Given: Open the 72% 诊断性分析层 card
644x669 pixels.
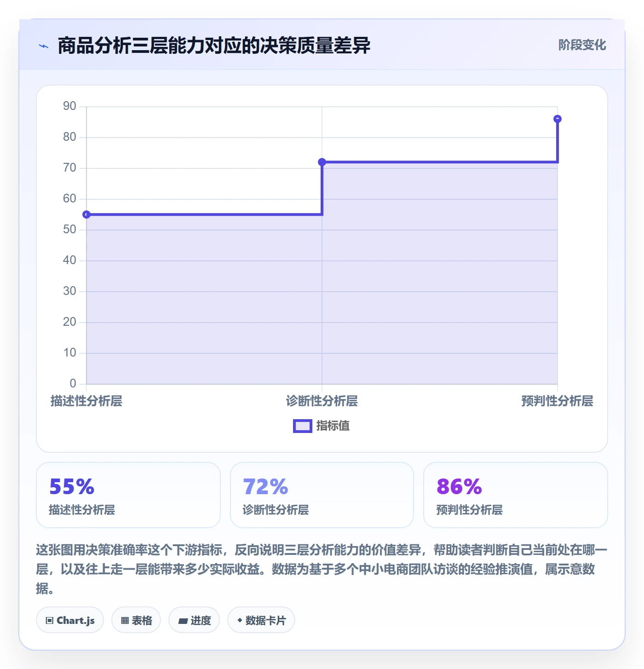Looking at the screenshot, I should pos(322,495).
